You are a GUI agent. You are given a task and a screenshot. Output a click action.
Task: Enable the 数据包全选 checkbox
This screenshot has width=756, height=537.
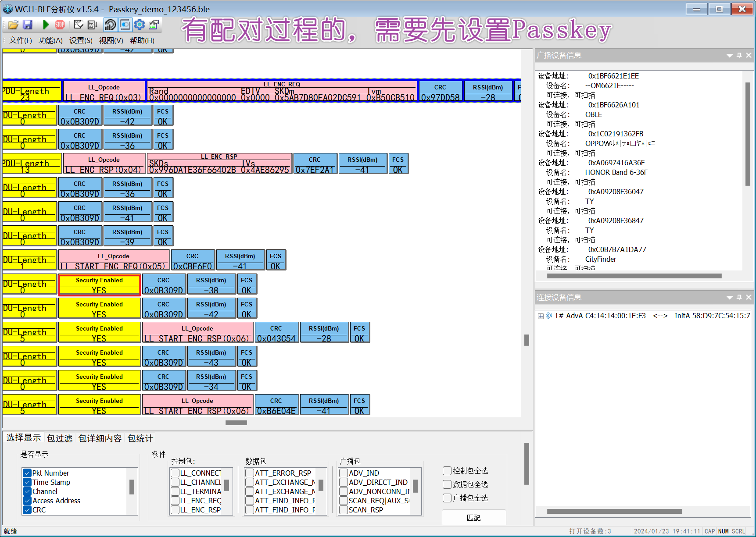(x=447, y=484)
